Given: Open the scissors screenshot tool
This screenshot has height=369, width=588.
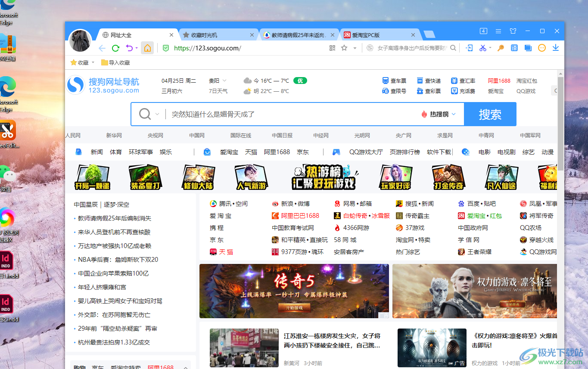Looking at the screenshot, I should pos(483,48).
